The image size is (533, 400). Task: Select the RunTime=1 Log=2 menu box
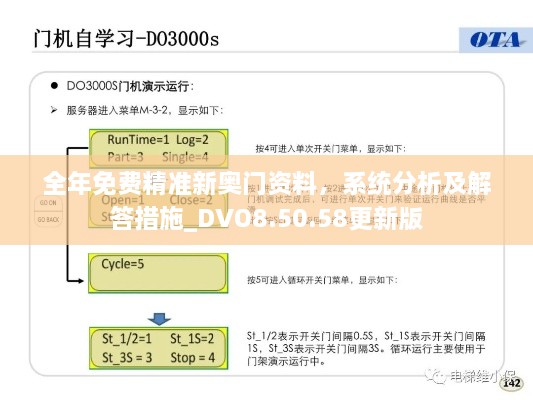(x=158, y=148)
